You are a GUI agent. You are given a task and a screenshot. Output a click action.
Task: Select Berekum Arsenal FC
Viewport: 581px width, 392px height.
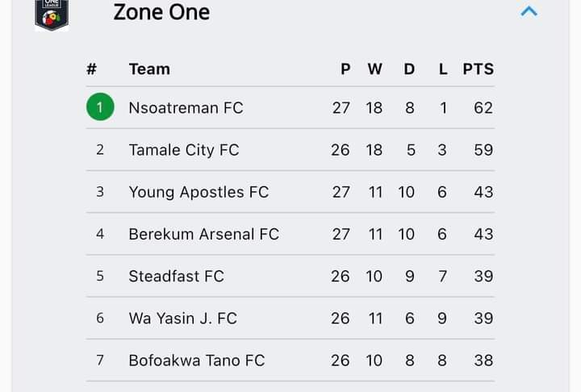(x=204, y=234)
